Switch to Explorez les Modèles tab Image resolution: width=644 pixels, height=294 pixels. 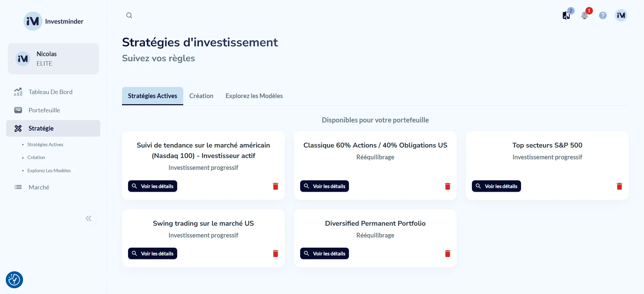point(254,96)
